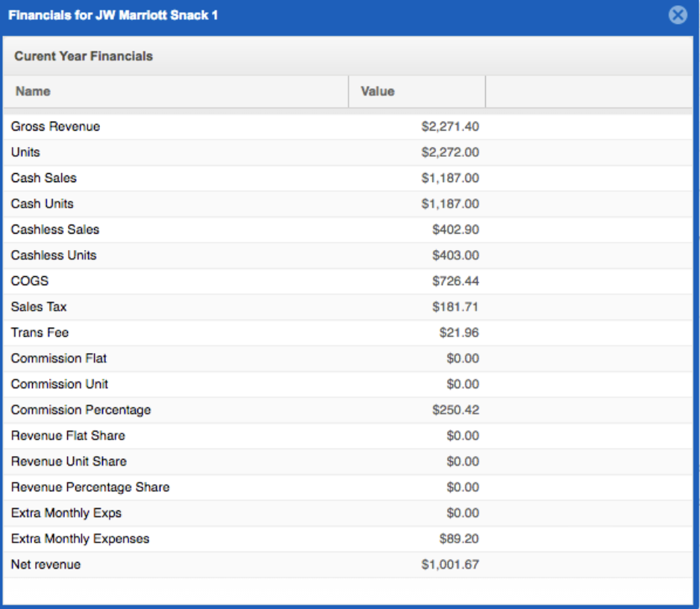
Task: Select the Trans Fee row
Action: 348,333
